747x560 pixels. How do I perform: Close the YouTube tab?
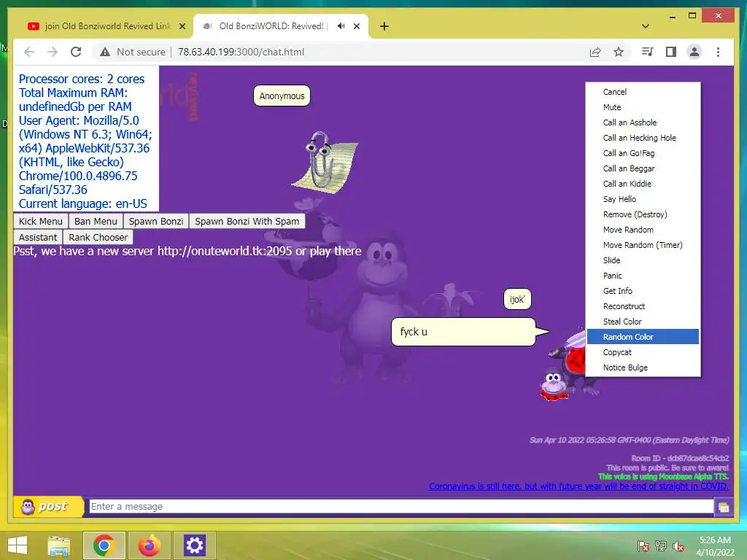(x=182, y=26)
